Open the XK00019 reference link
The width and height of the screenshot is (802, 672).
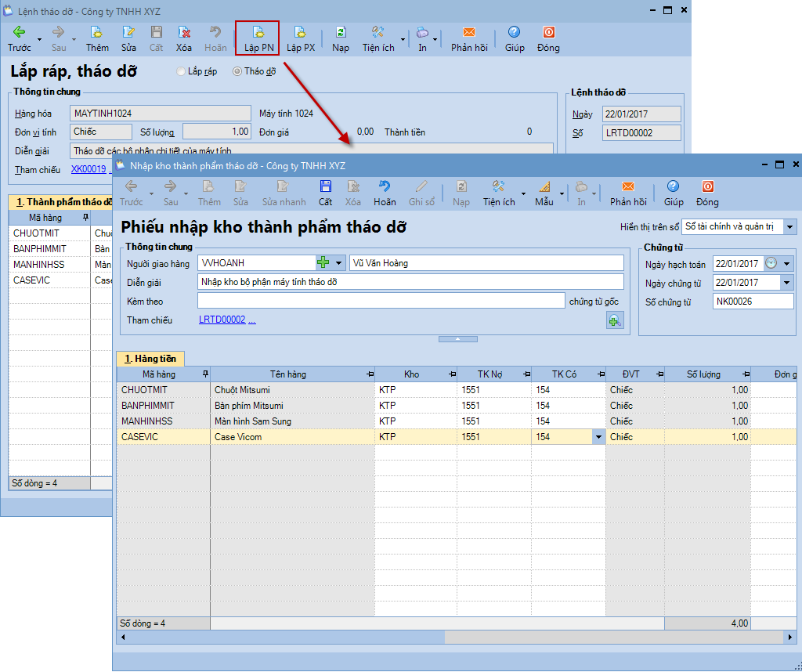click(89, 169)
